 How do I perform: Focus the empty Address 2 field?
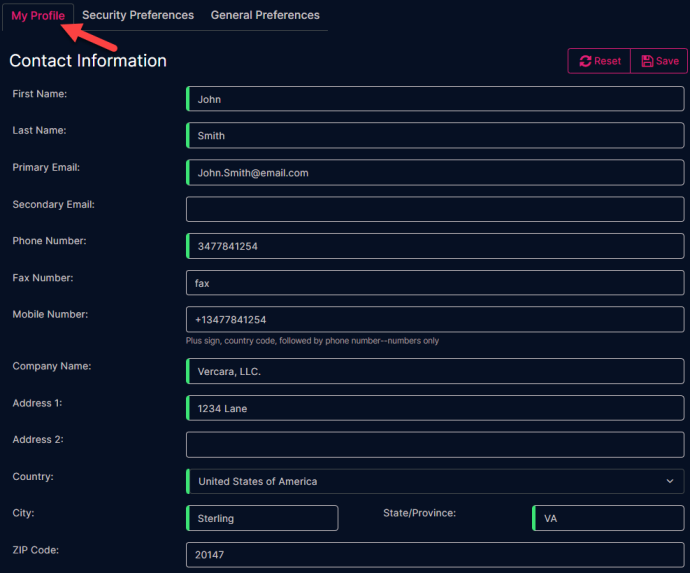(435, 445)
